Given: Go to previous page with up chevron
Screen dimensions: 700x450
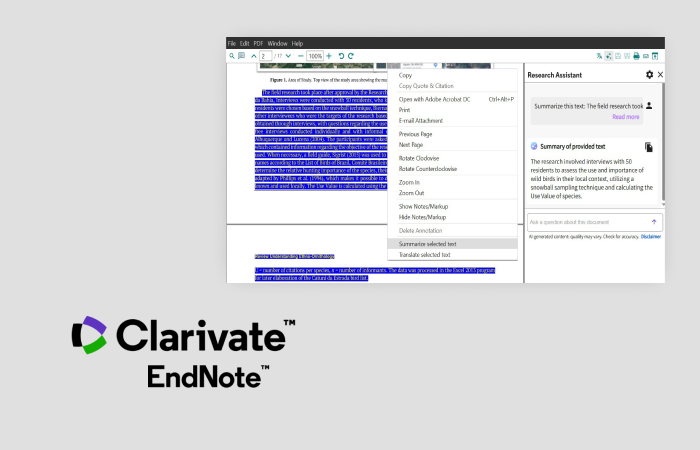Looking at the screenshot, I should (x=253, y=56).
